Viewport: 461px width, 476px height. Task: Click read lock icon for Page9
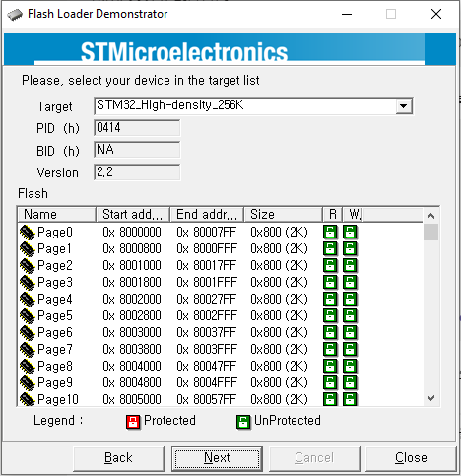(330, 382)
